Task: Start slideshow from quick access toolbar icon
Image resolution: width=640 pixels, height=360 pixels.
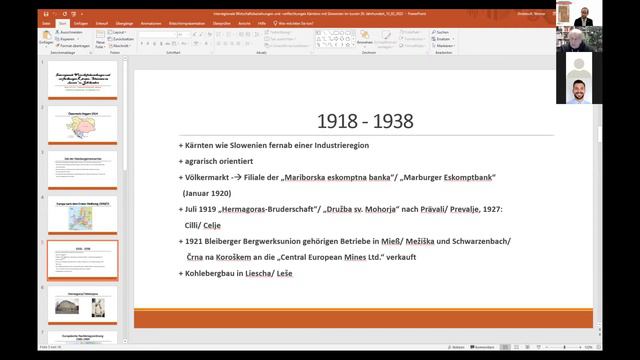Action: [x=73, y=14]
